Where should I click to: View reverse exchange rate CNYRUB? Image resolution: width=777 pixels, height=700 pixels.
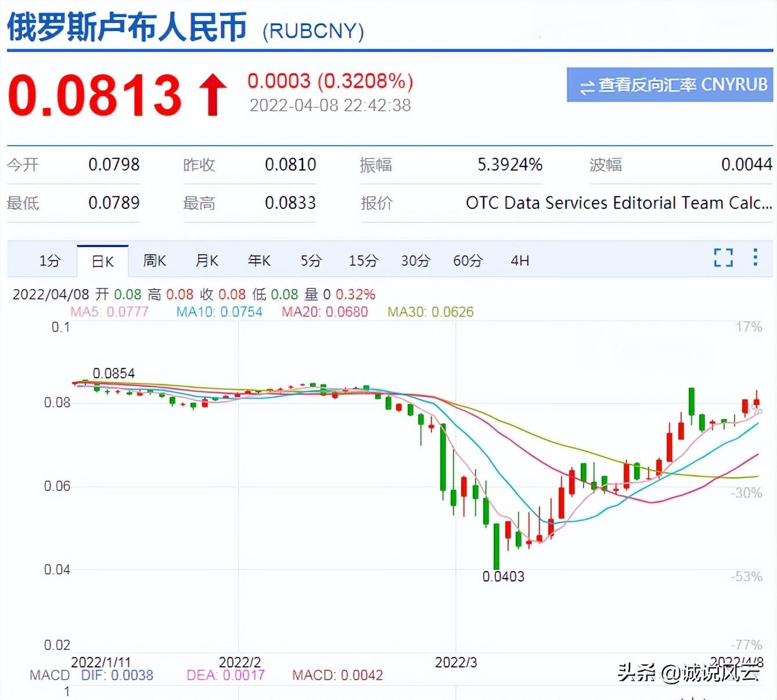[x=670, y=85]
